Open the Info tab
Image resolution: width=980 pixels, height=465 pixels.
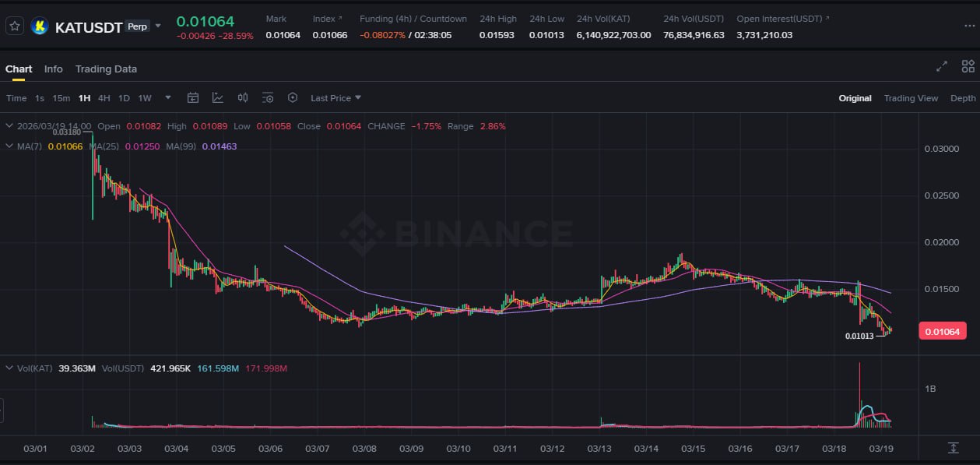(x=53, y=69)
